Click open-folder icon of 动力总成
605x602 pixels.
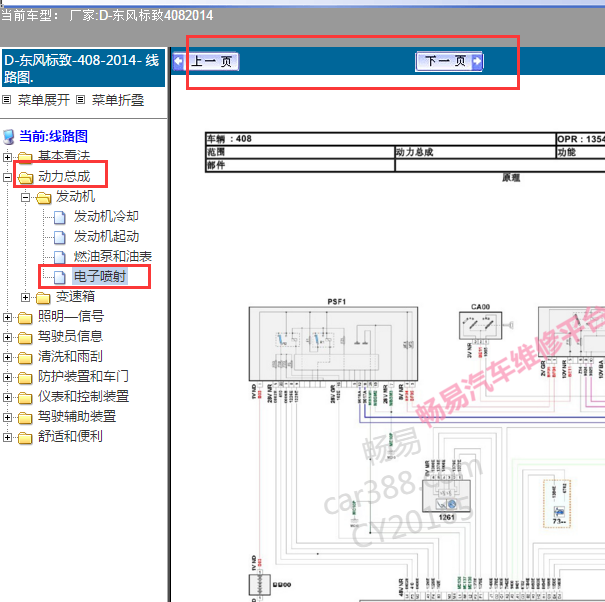(25, 178)
